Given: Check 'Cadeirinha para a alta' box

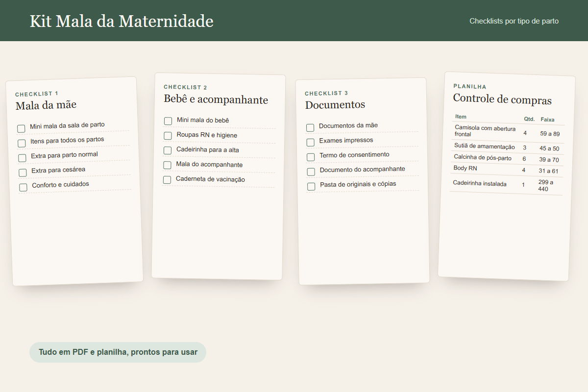Looking at the screenshot, I should click(x=168, y=150).
